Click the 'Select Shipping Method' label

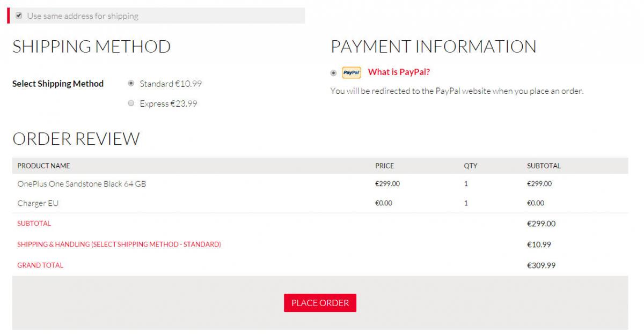tap(58, 84)
